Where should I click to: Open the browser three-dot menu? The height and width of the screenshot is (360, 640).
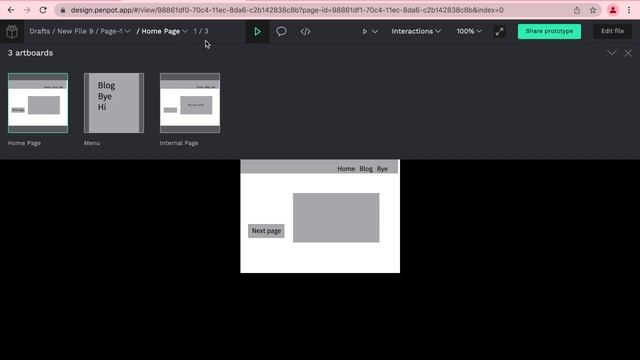(629, 10)
